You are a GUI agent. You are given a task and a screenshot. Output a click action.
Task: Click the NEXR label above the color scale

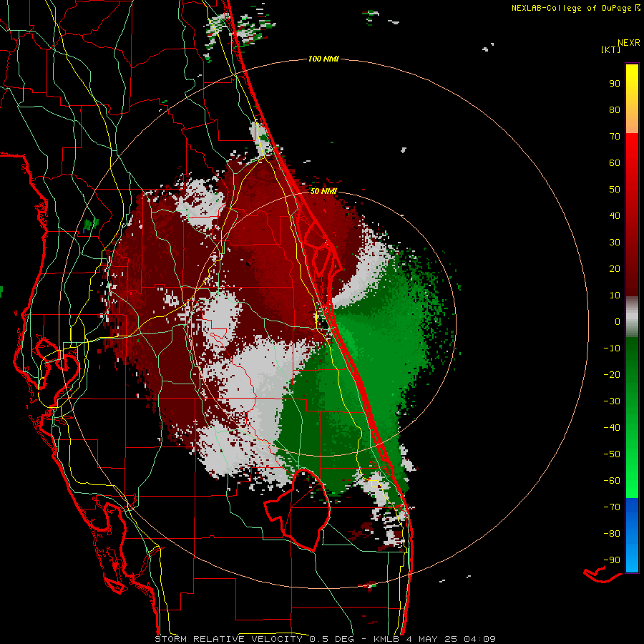pos(629,43)
